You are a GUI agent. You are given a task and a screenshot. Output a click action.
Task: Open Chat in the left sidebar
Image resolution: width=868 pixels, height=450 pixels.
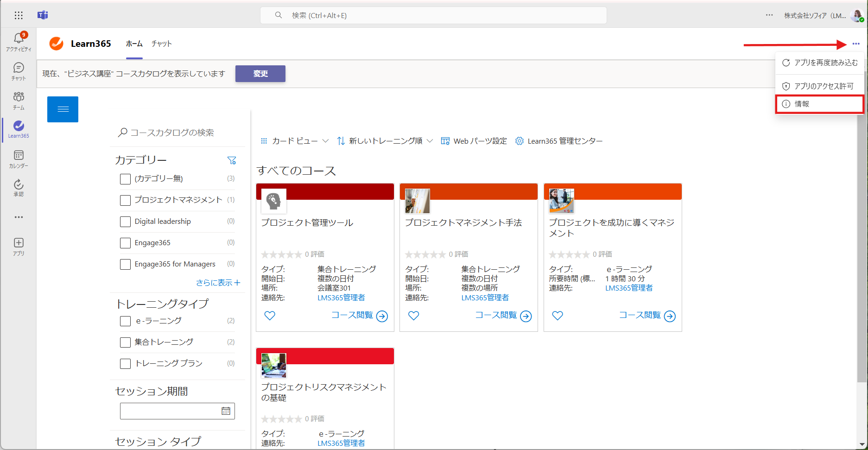click(19, 71)
